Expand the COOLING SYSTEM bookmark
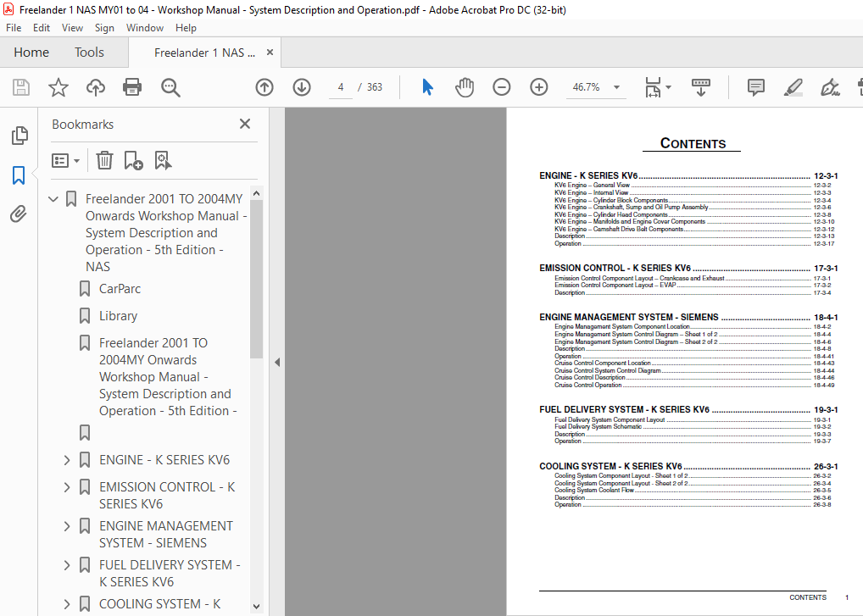The height and width of the screenshot is (616, 863). click(x=67, y=604)
